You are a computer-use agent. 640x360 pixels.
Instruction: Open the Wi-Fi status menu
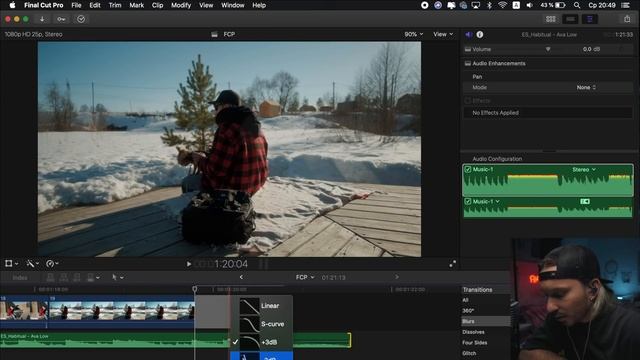[x=502, y=5]
